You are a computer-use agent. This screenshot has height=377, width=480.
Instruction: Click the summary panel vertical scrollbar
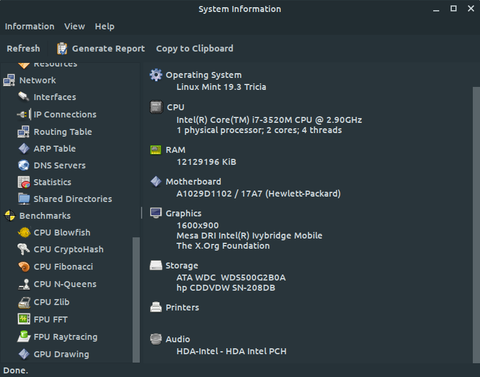[x=476, y=225]
